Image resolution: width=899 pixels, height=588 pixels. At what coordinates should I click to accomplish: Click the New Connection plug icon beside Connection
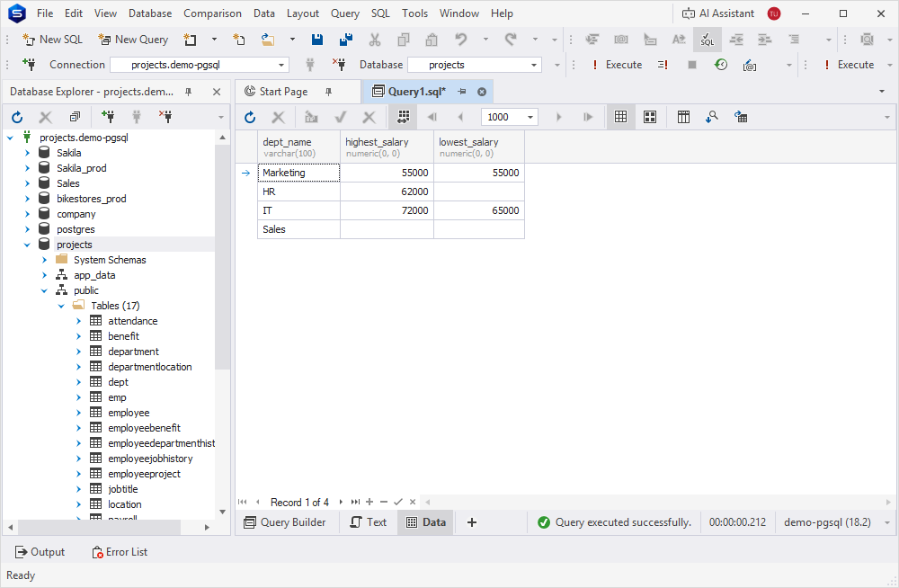click(x=28, y=65)
